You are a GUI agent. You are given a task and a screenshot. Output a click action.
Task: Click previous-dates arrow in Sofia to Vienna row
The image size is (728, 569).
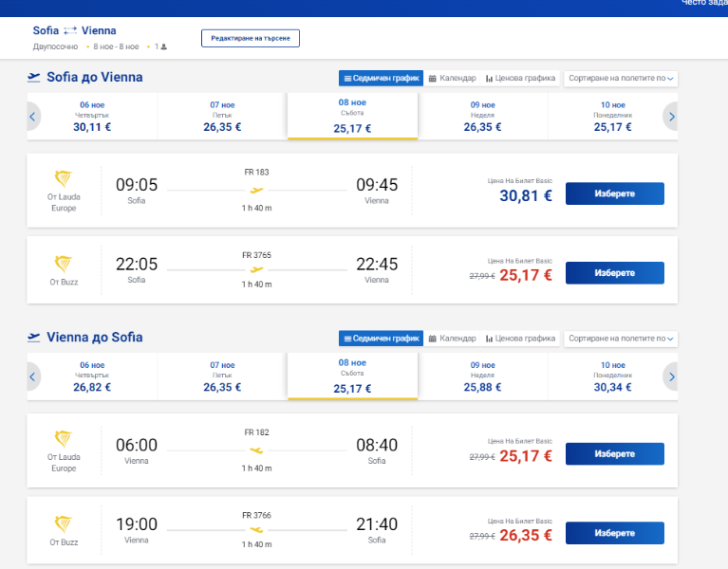coord(32,117)
